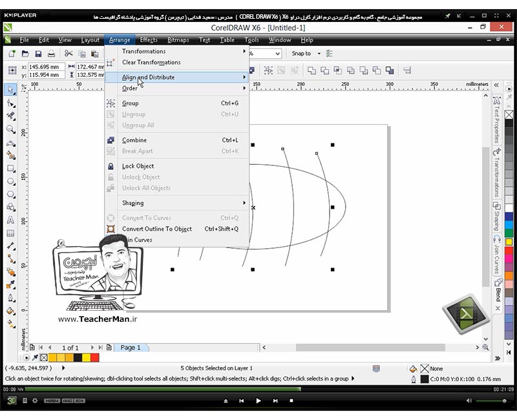Click the Trim shaping icon
The width and height of the screenshot is (517, 420).
325,70
